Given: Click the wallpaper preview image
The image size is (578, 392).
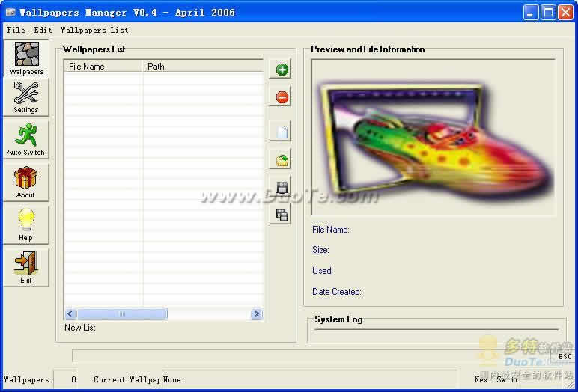Looking at the screenshot, I should tap(433, 138).
